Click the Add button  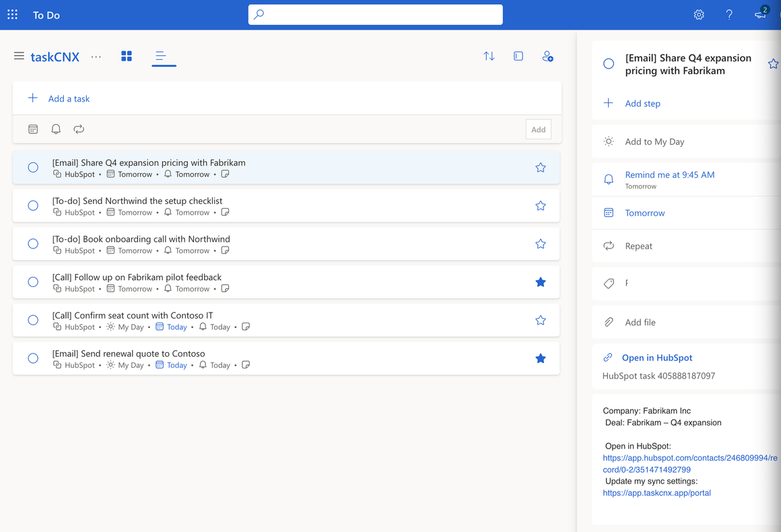(x=539, y=129)
